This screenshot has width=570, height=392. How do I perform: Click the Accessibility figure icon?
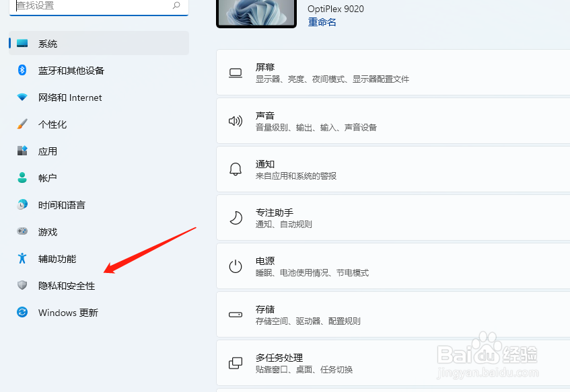[22, 258]
